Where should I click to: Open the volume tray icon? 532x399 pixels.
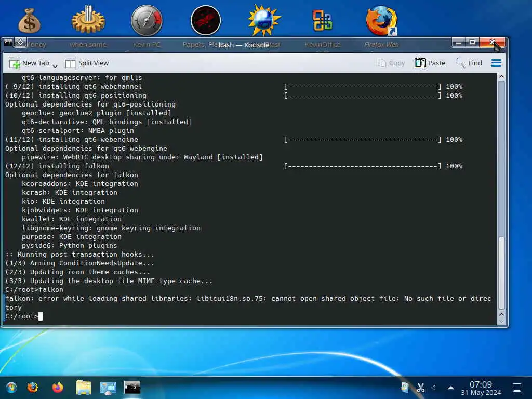tap(434, 388)
